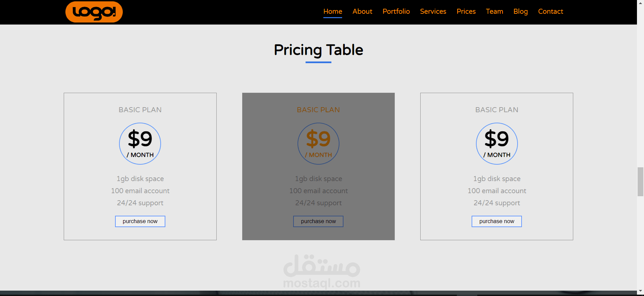Click the $9 price circle in the left card

click(x=140, y=143)
